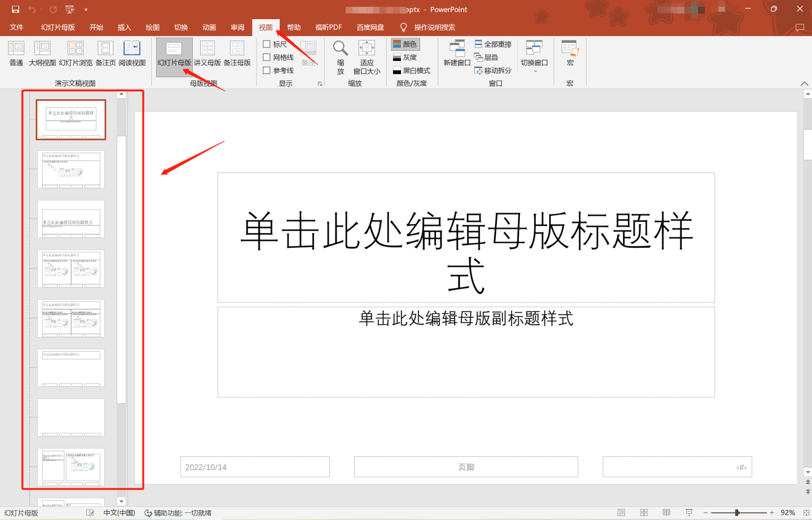This screenshot has height=520, width=812.
Task: Open 备注页 (Notes Page) view
Action: 105,55
